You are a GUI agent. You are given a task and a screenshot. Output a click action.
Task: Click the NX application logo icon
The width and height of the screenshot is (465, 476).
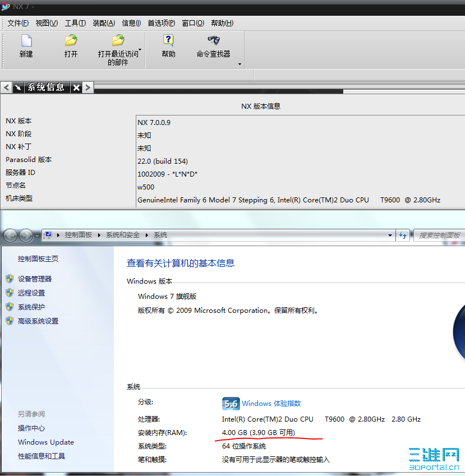[6, 6]
